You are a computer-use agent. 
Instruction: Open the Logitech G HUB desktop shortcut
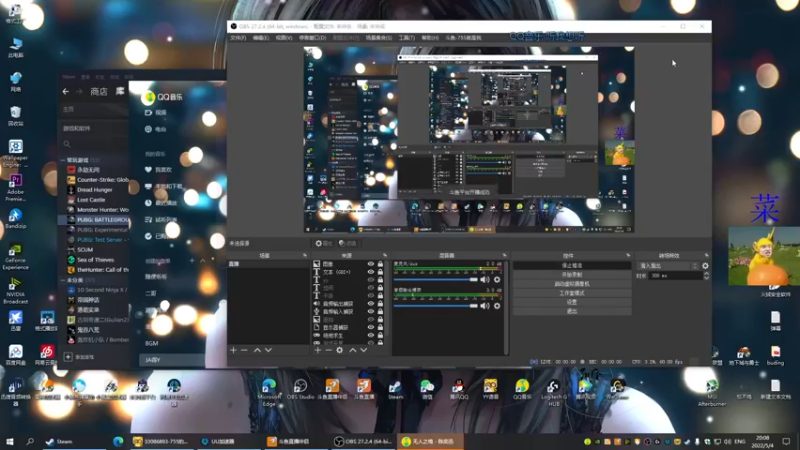[x=554, y=392]
